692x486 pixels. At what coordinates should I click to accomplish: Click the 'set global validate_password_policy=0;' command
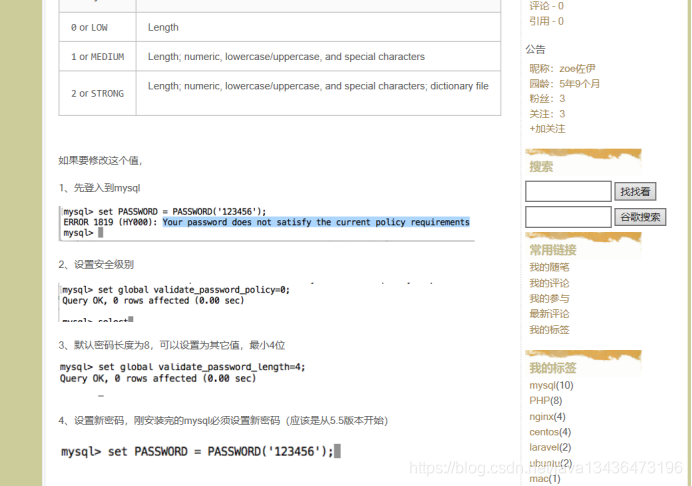[194, 290]
